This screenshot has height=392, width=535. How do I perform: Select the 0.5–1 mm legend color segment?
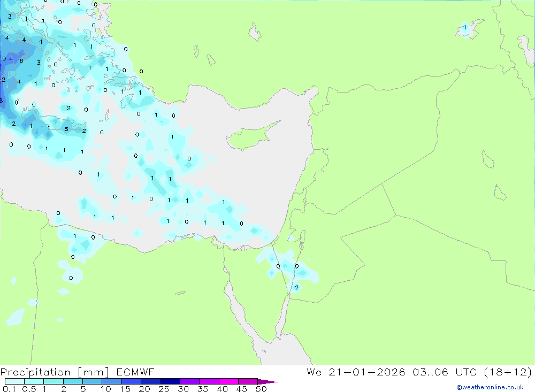click(34, 381)
